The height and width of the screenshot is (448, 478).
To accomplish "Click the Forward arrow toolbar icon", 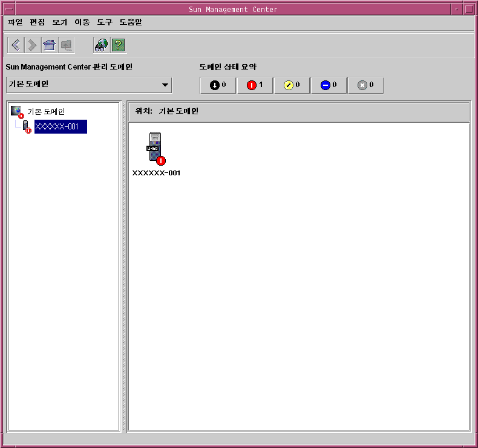I will (32, 45).
